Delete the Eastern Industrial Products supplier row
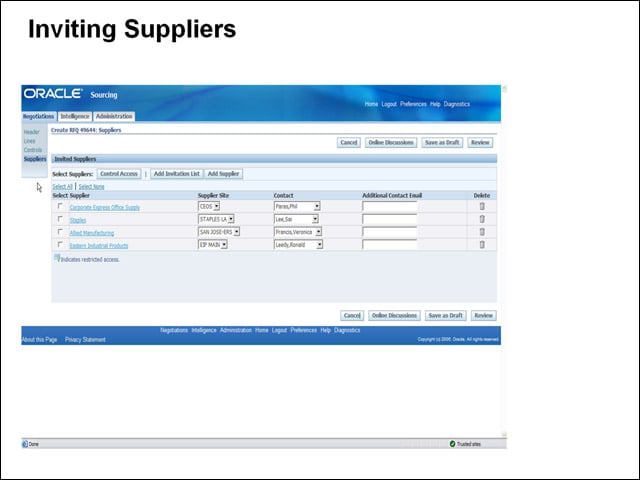Screen dimensions: 640x480 click(x=482, y=244)
